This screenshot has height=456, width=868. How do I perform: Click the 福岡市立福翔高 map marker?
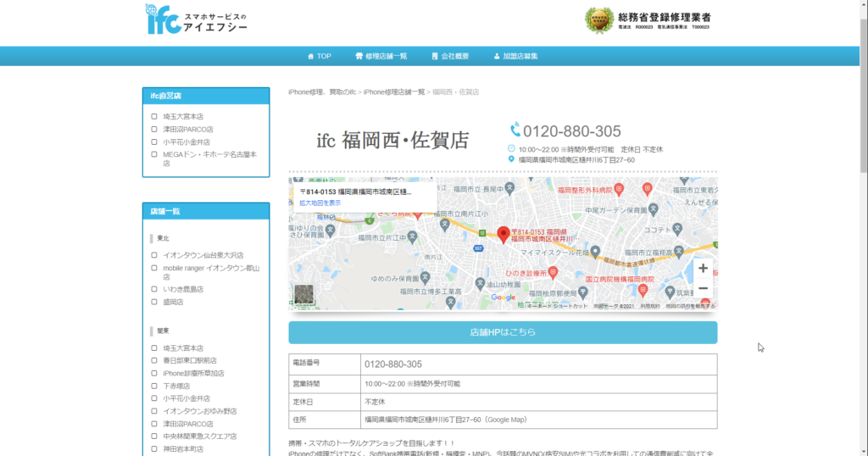pyautogui.click(x=679, y=252)
